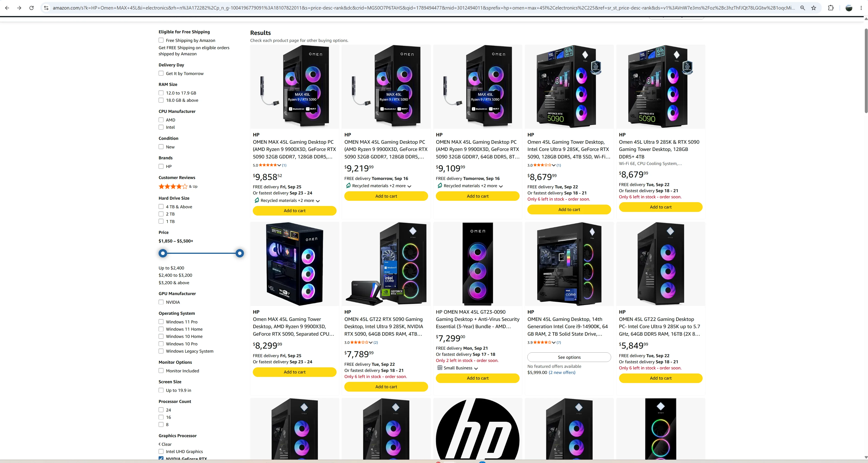Expand Recycled materials chevron on $9,109.99 listing
The height and width of the screenshot is (463, 868).
click(501, 186)
